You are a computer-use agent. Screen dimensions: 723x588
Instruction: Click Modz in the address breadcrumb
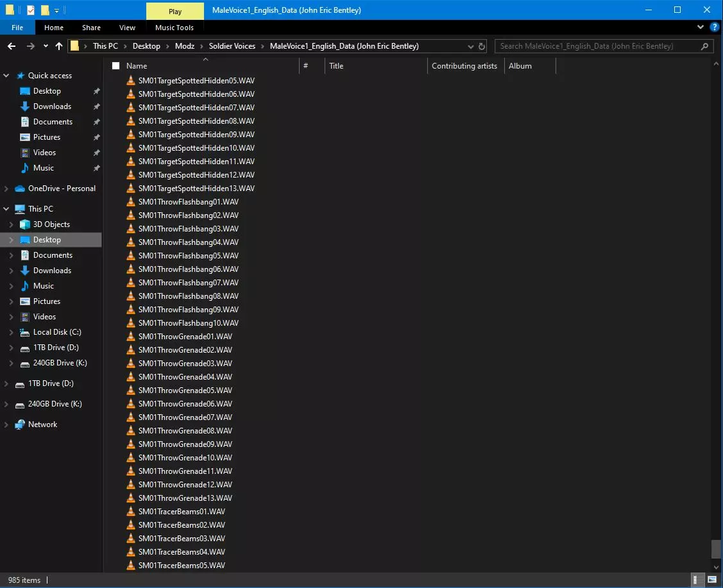(185, 46)
